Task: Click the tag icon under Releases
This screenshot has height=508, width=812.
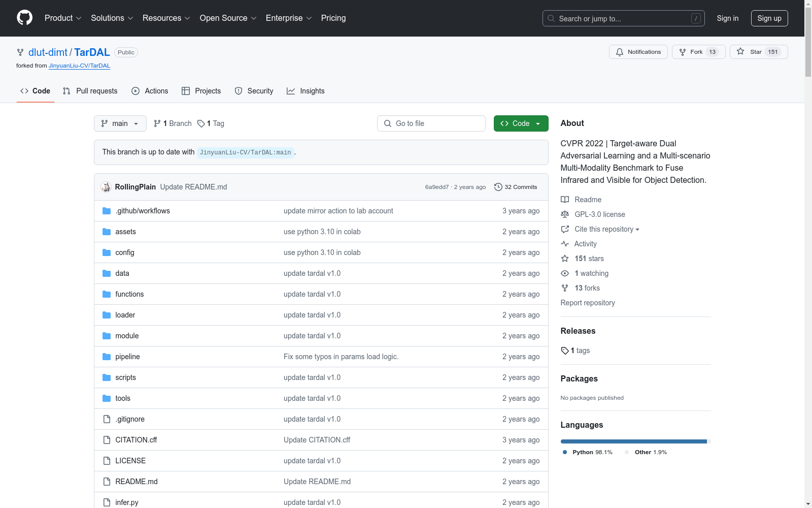Action: (x=565, y=351)
